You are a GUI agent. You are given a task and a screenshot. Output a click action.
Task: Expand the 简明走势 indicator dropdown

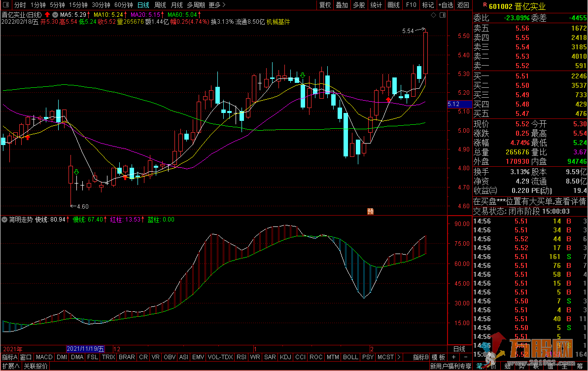coord(4,220)
